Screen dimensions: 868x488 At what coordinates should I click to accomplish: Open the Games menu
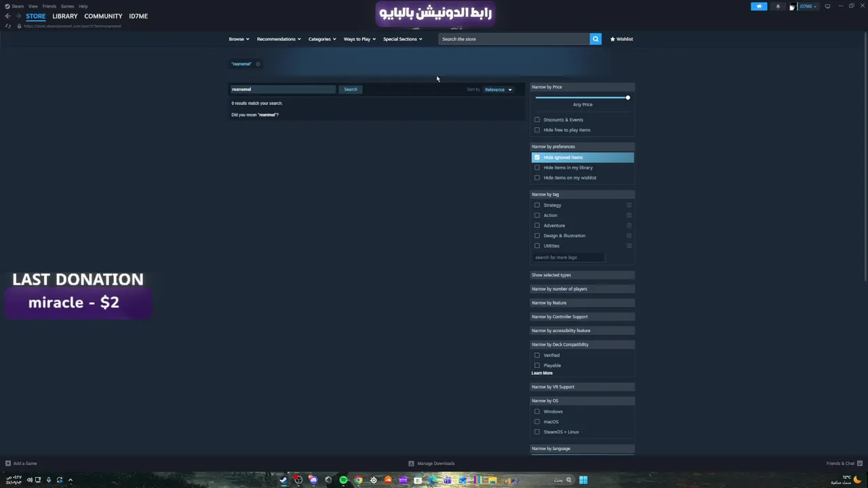pyautogui.click(x=67, y=6)
